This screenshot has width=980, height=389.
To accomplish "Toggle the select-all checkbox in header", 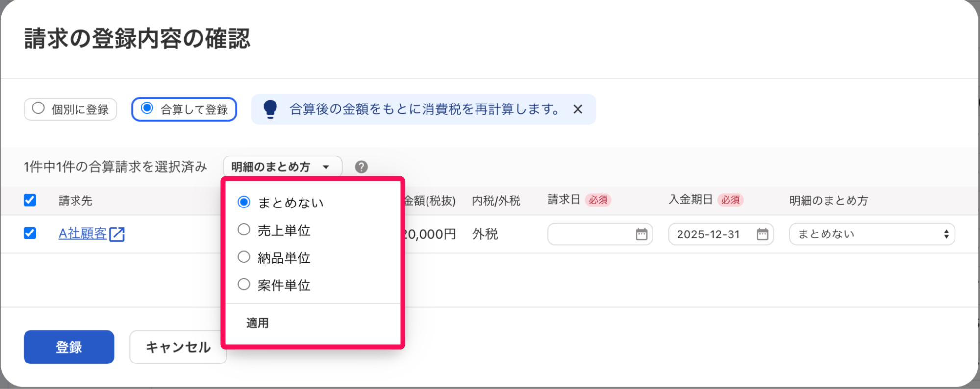I will [30, 200].
